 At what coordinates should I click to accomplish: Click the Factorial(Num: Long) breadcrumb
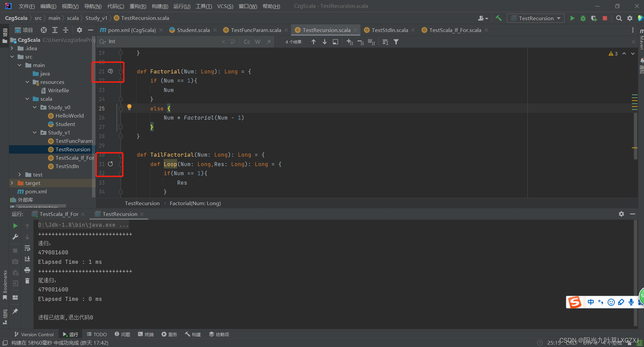[195, 203]
